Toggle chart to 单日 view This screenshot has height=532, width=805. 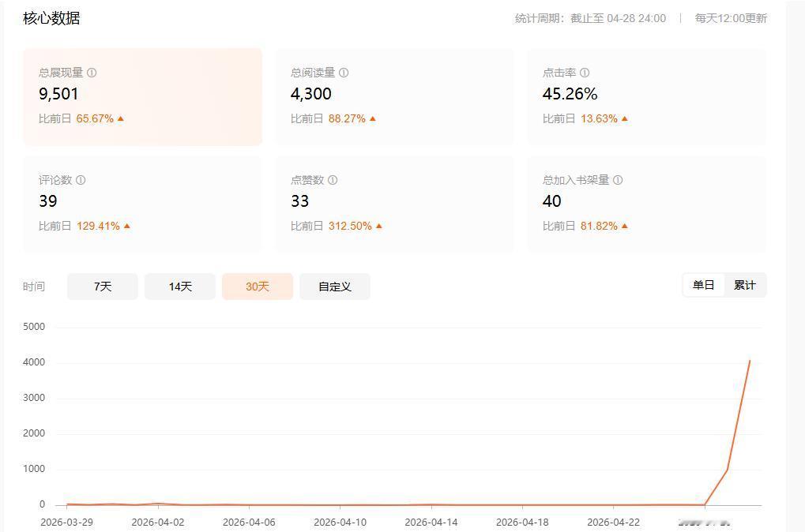point(703,285)
